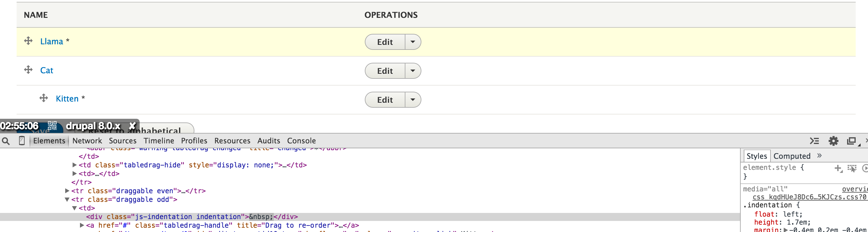Click Toggle Element State icon
868x232 pixels.
(852, 168)
